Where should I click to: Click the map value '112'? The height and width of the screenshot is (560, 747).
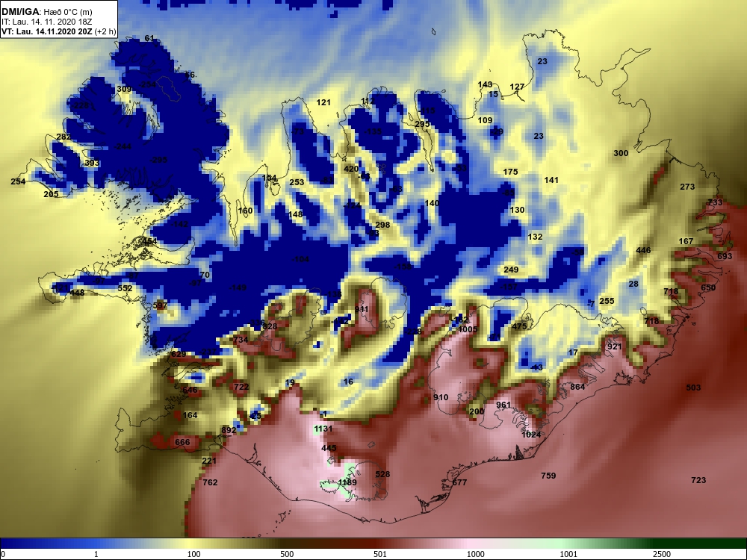click(x=368, y=101)
